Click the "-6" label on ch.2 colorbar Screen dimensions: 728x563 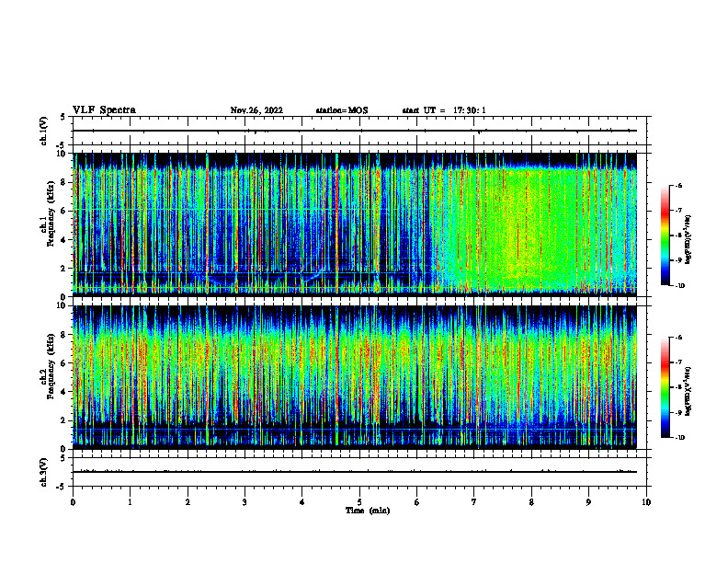click(678, 338)
